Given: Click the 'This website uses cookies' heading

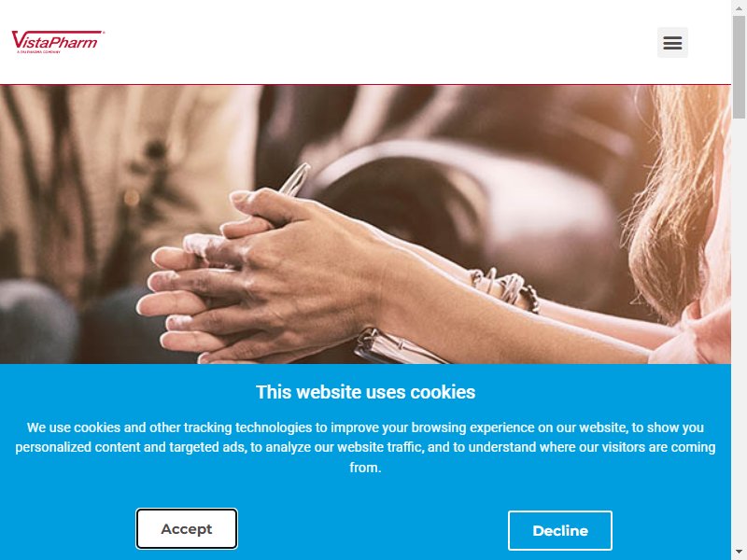Looking at the screenshot, I should [x=365, y=392].
